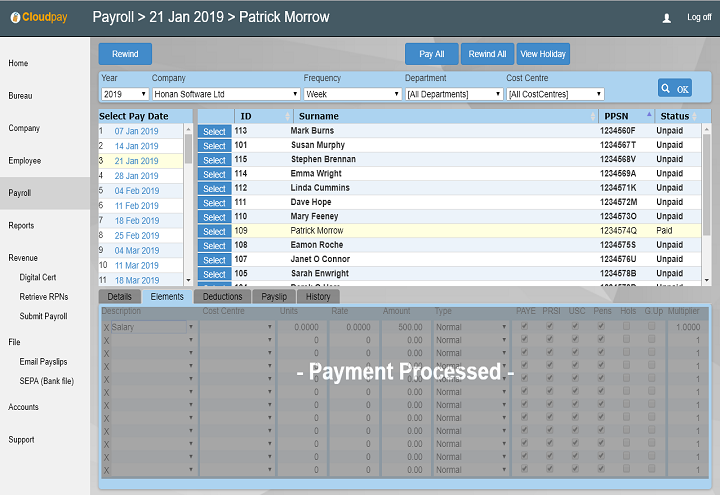Open the Payslip tab
The height and width of the screenshot is (495, 720).
click(274, 297)
